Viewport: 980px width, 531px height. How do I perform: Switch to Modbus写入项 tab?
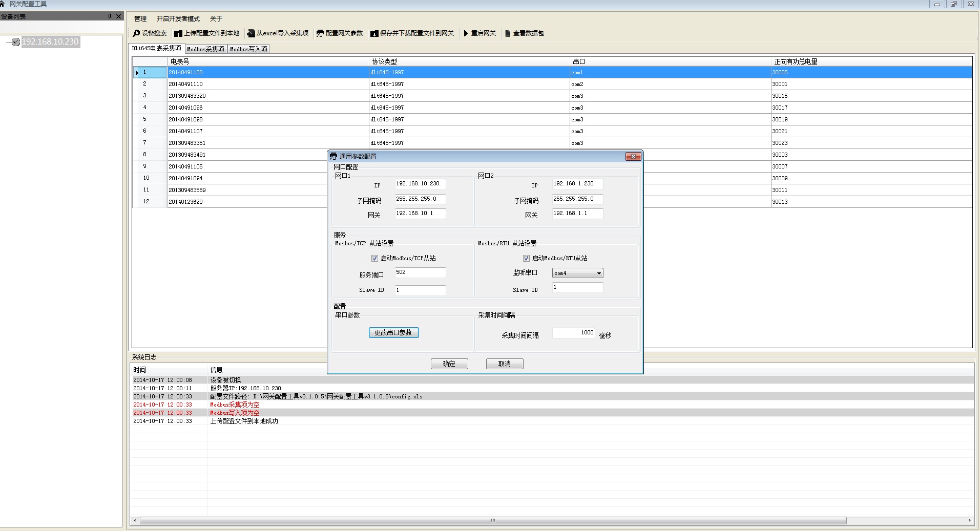[248, 49]
